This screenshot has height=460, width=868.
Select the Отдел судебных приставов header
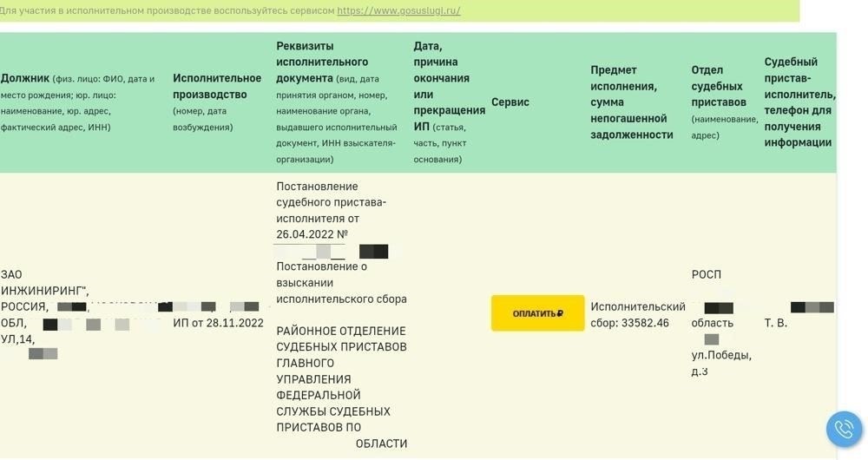(724, 102)
